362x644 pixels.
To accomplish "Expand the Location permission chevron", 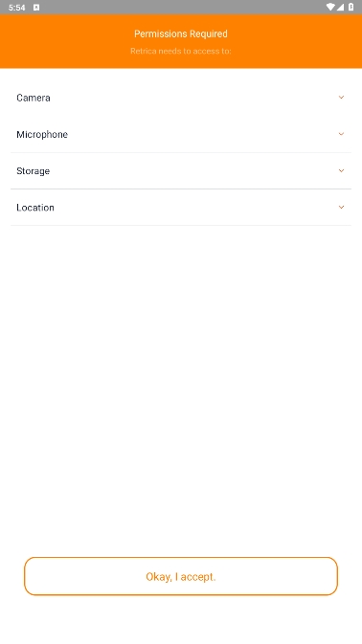I will [x=341, y=207].
